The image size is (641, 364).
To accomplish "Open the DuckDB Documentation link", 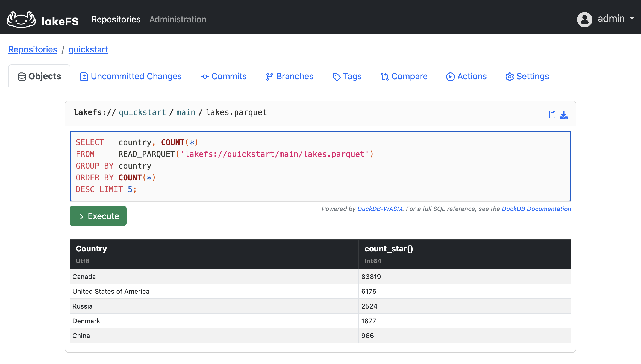I will coord(536,209).
